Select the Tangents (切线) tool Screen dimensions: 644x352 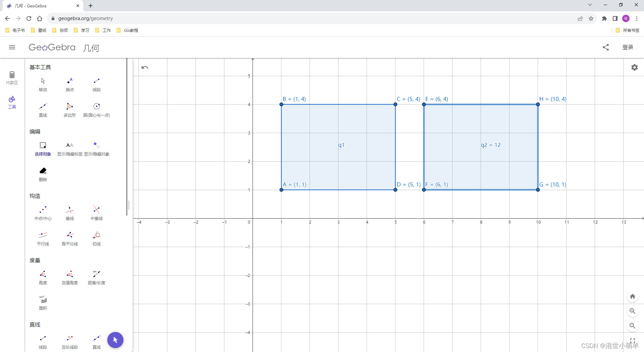[97, 239]
